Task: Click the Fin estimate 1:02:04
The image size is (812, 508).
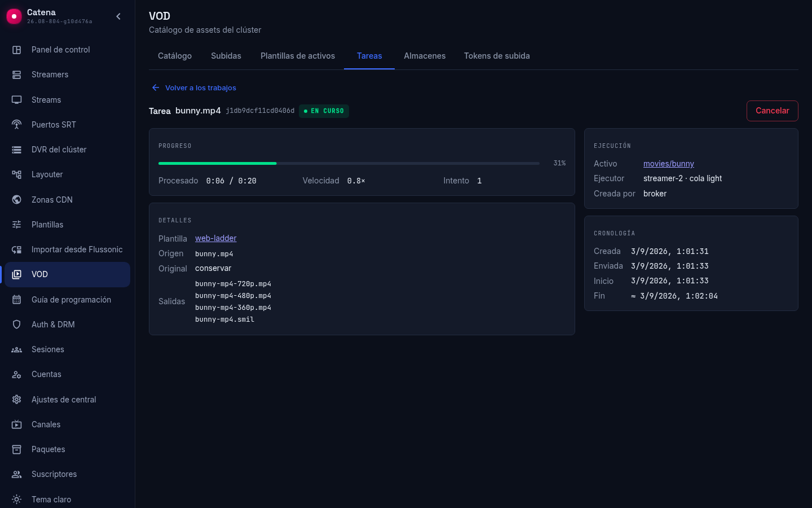Action: pos(674,296)
